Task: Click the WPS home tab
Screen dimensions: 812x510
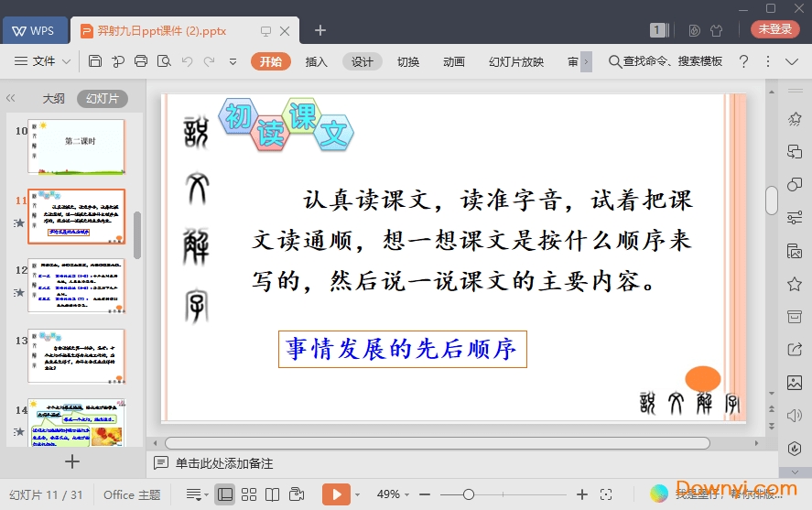Action: tap(35, 30)
